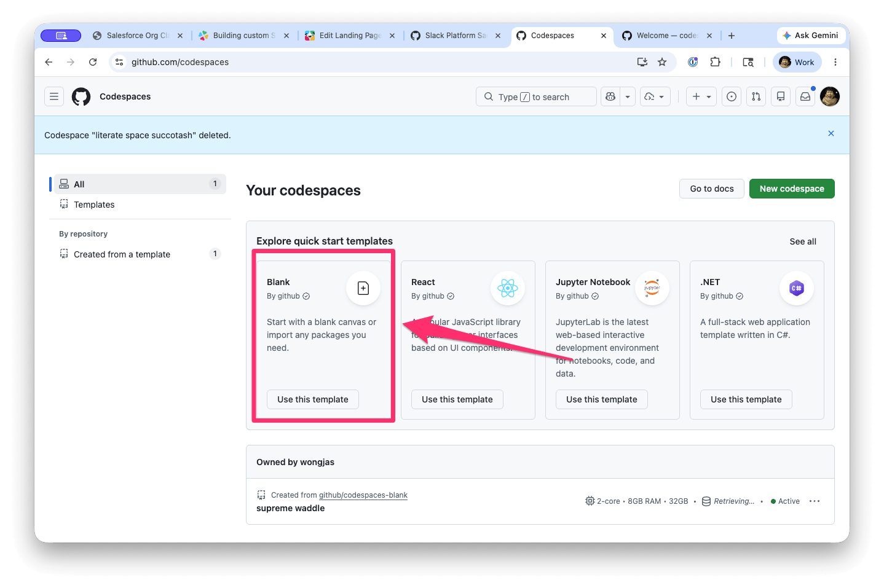Open the Chrome three-dot menu
This screenshot has width=884, height=588.
835,62
